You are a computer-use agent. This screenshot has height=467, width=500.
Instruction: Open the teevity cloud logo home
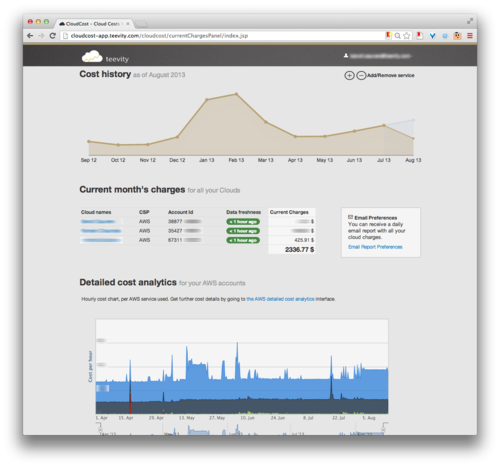[105, 57]
